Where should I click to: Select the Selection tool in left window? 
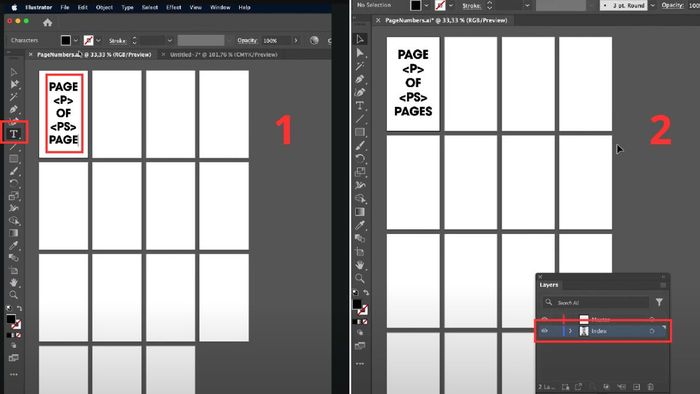(14, 72)
